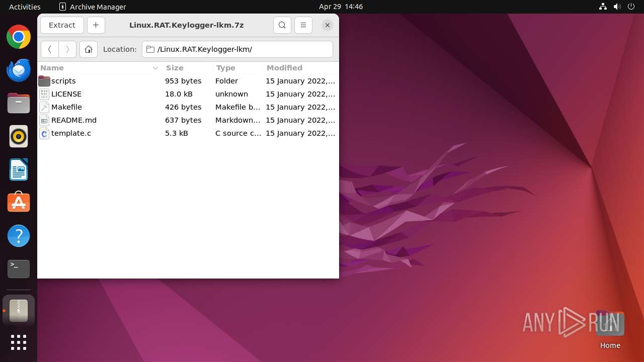Open Files manager from the dock
The image size is (644, 362).
pyautogui.click(x=19, y=103)
